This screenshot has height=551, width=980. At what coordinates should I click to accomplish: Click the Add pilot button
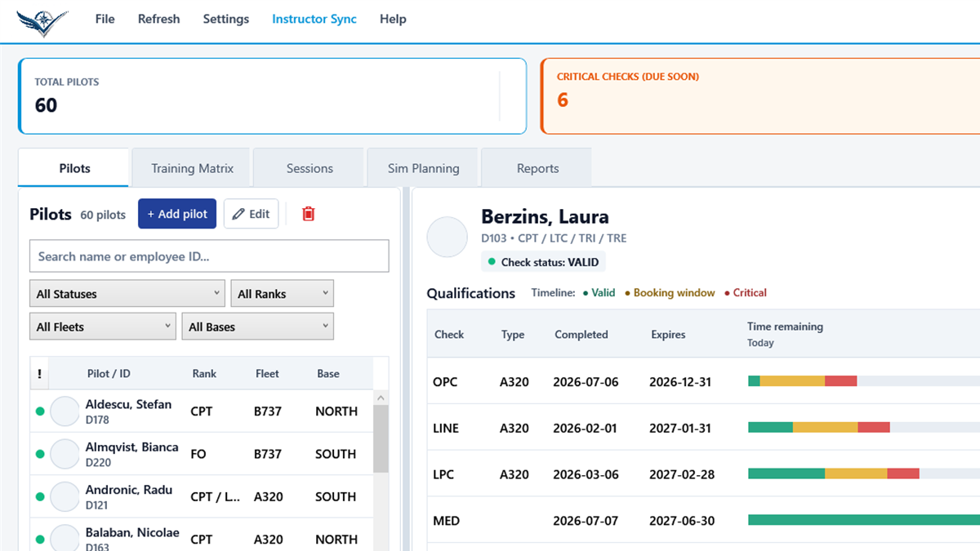point(177,214)
